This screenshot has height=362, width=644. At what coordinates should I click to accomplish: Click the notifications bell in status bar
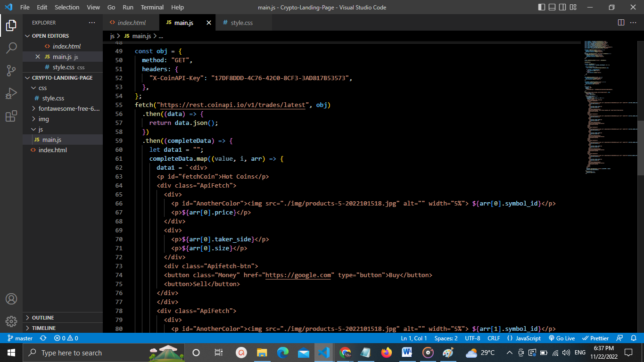click(634, 338)
